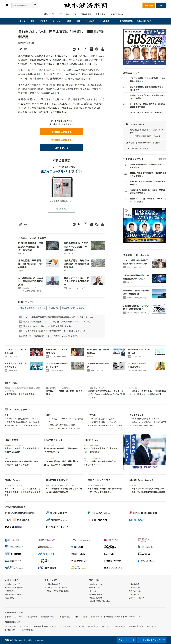
Task: Click the X icon below the 有料会員限定 box
Action: (91, 224)
